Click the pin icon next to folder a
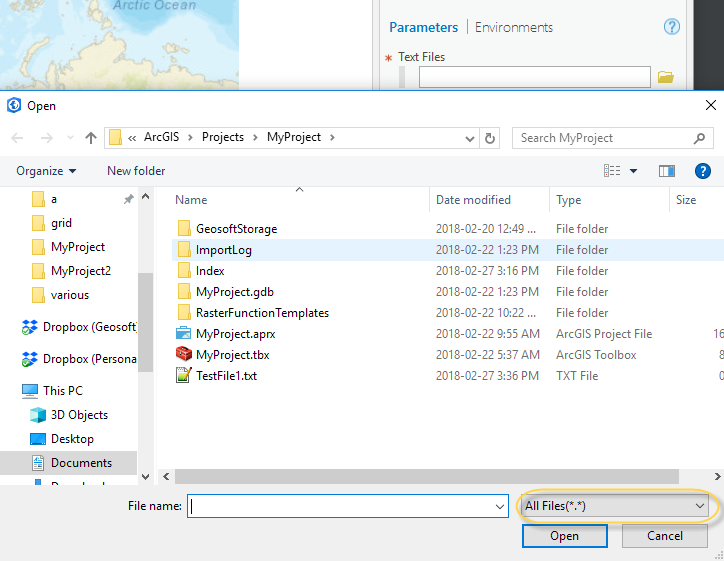This screenshot has width=724, height=561. click(x=128, y=199)
